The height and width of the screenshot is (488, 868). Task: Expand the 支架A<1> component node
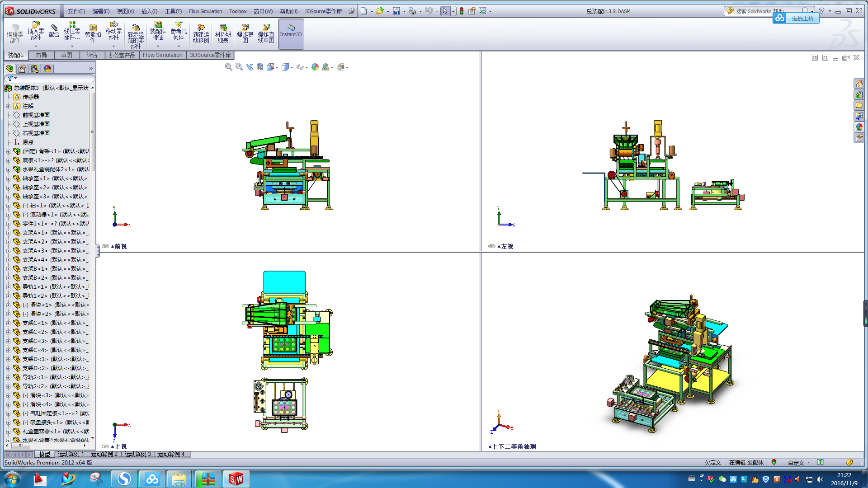(8, 232)
